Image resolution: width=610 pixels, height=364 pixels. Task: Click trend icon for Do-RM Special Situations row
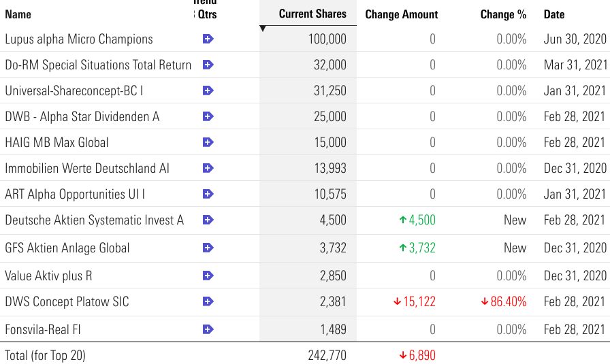pos(208,65)
